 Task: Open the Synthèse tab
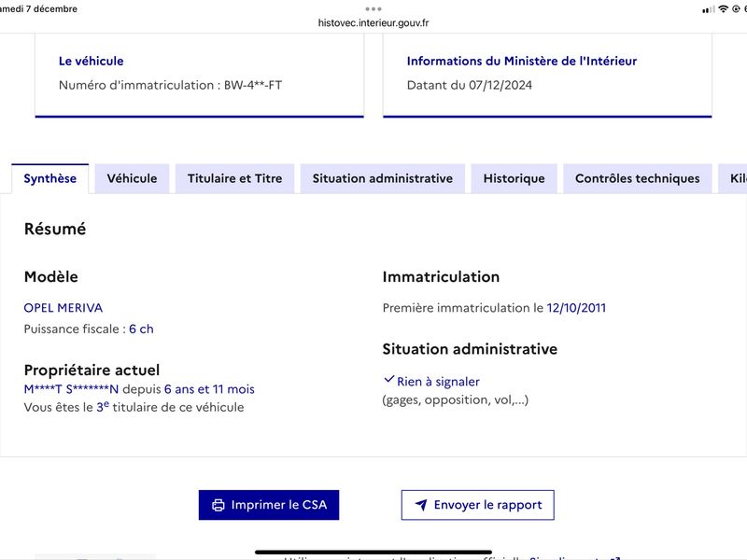50,178
